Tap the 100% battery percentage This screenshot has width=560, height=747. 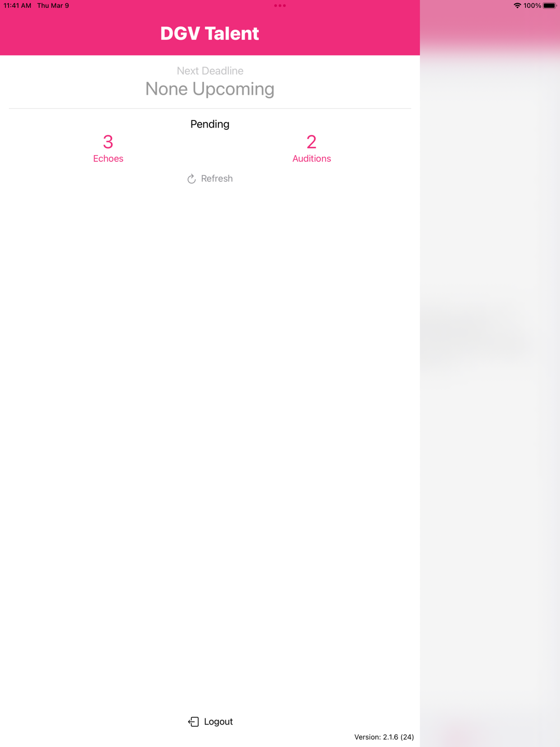(x=532, y=6)
